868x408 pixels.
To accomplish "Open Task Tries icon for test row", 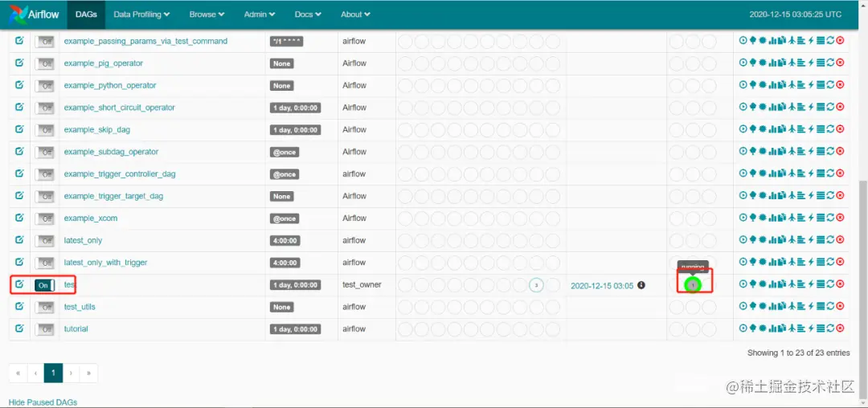I will [x=782, y=284].
